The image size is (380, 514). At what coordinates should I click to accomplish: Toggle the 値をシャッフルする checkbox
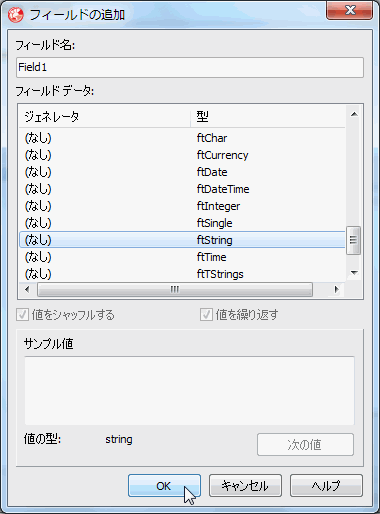(x=22, y=315)
